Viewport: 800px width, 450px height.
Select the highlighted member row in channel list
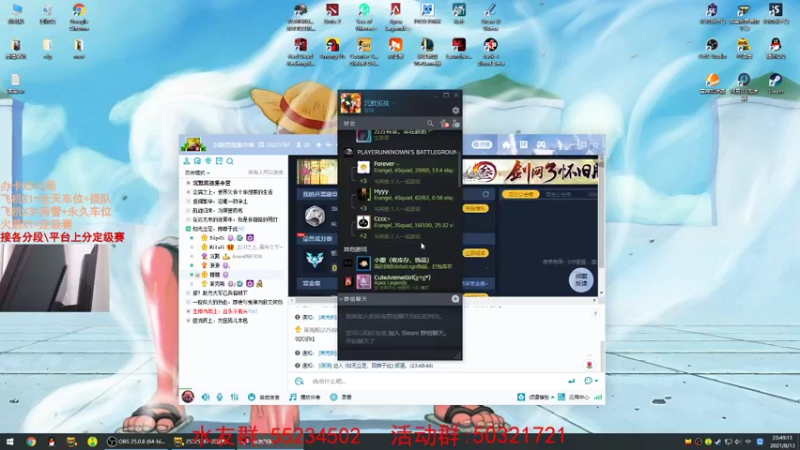(x=236, y=274)
